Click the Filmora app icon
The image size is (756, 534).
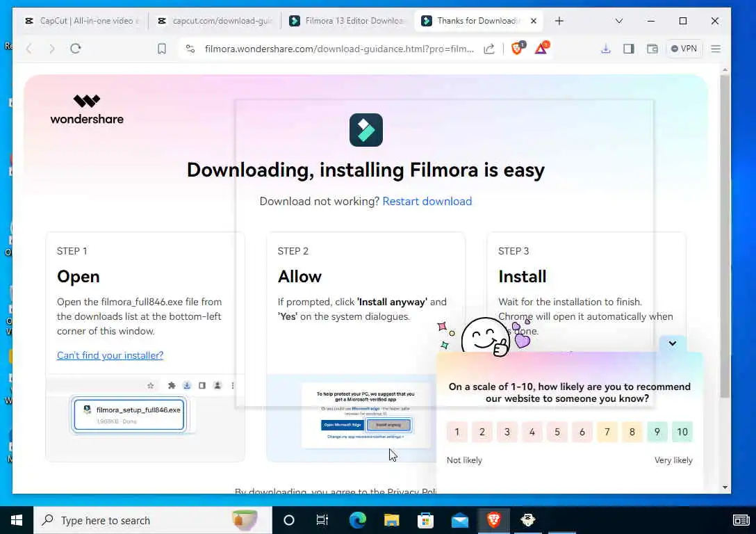366,130
